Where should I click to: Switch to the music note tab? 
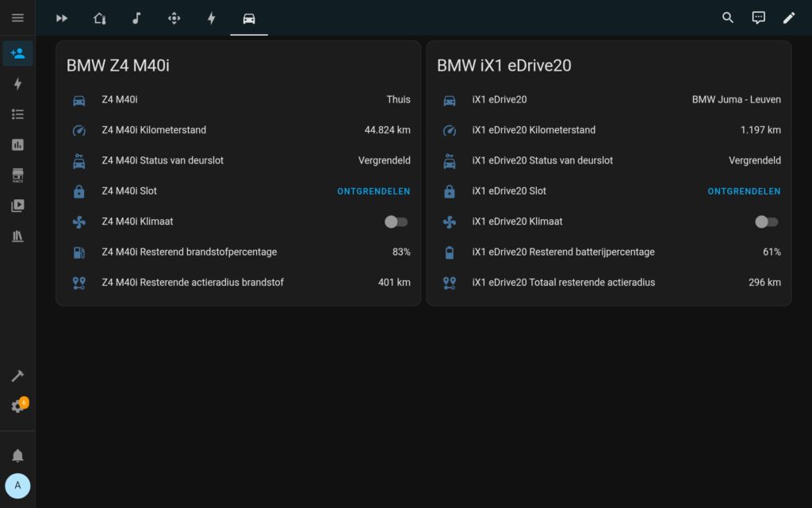(136, 18)
